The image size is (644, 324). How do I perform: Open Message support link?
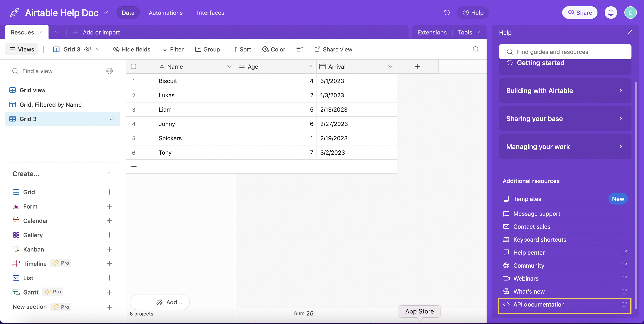[x=565, y=214]
